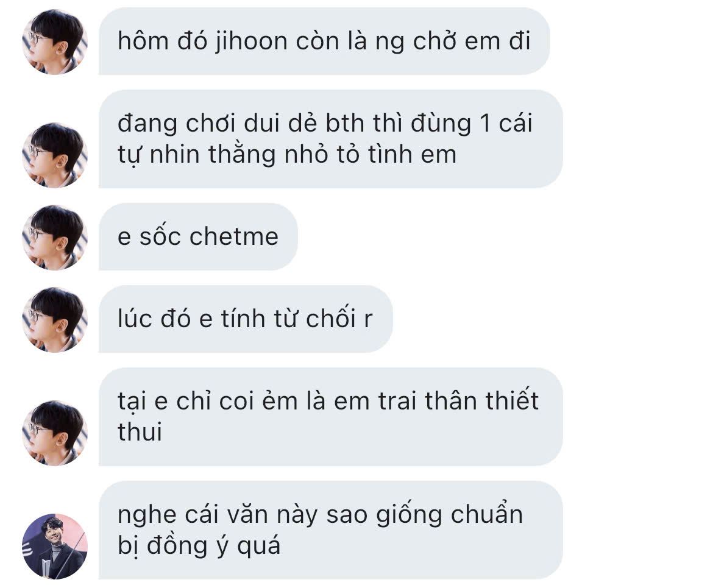
Task: Tap the words 'chở em đi' in first bubble
Action: [472, 41]
